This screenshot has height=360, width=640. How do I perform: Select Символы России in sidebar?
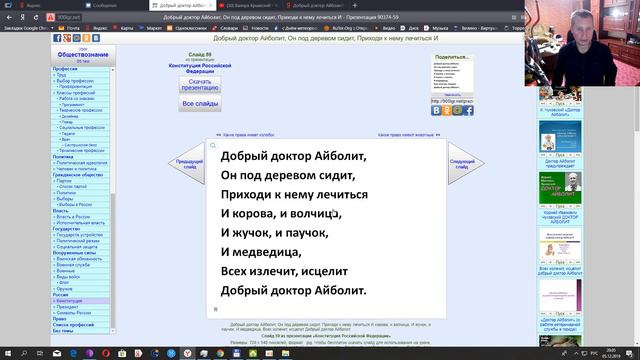[73, 313]
